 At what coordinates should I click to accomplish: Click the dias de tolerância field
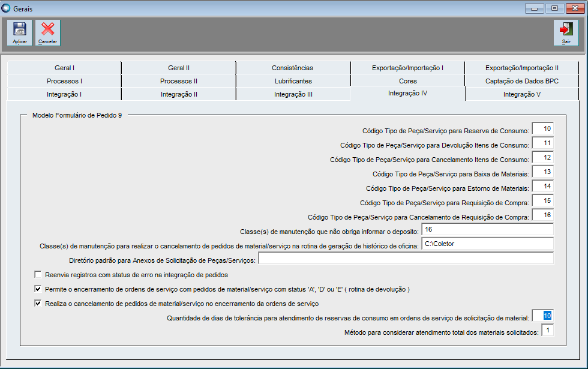[x=542, y=316]
